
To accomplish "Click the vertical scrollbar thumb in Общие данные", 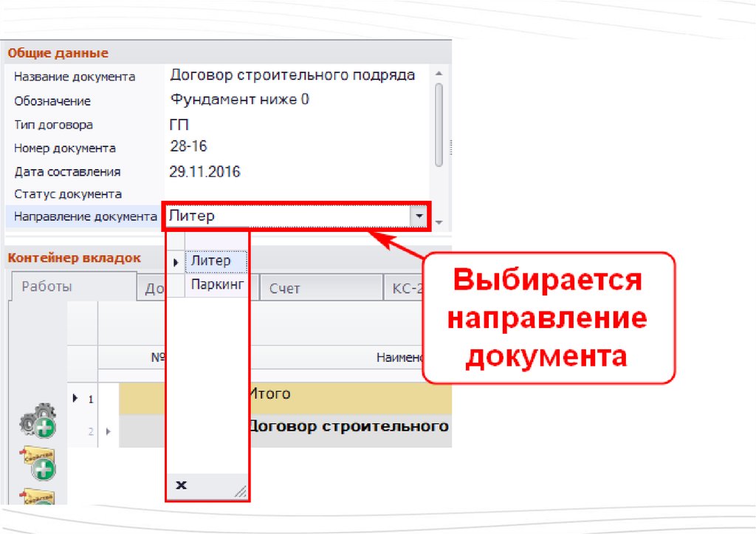I will point(439,125).
